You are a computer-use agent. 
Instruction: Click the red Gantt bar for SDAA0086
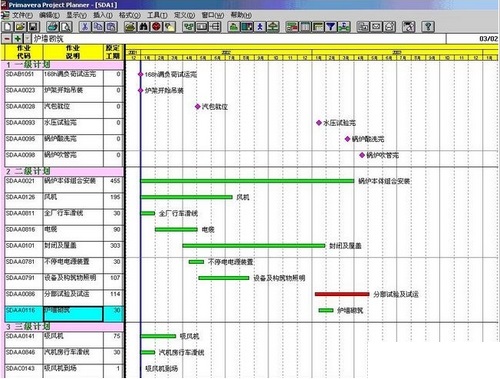coord(342,294)
